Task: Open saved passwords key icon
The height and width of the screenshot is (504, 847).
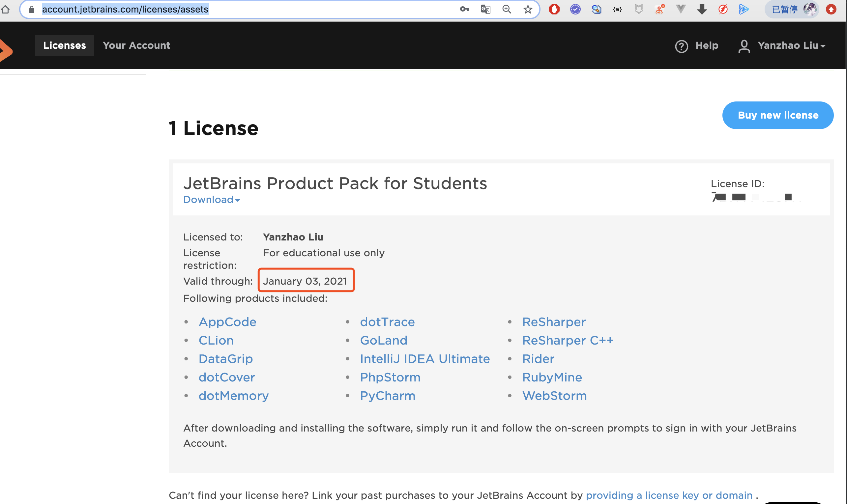Action: [464, 9]
